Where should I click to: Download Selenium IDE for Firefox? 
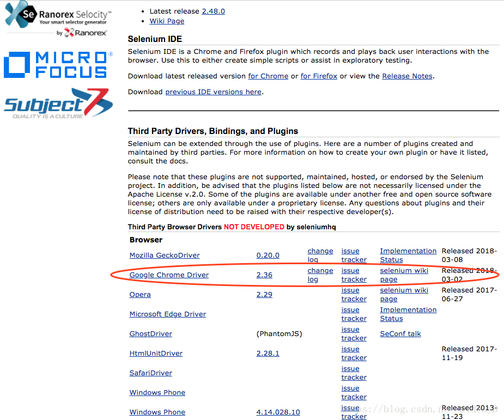319,76
